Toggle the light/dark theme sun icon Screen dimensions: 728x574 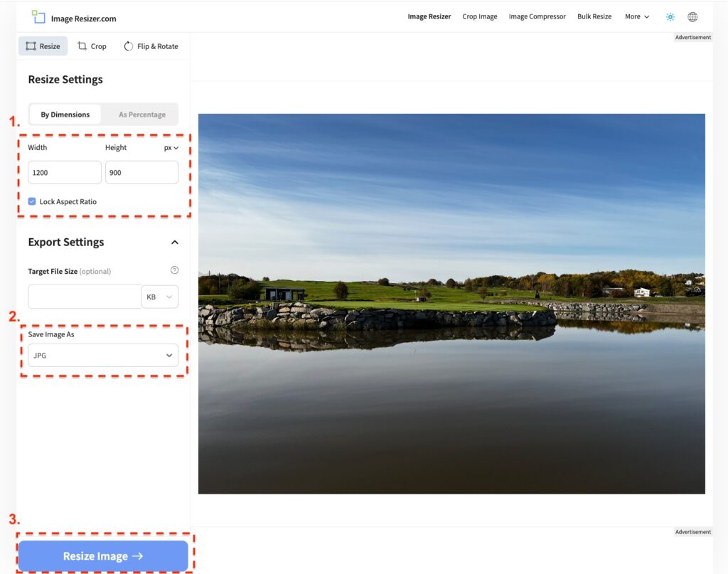[670, 17]
